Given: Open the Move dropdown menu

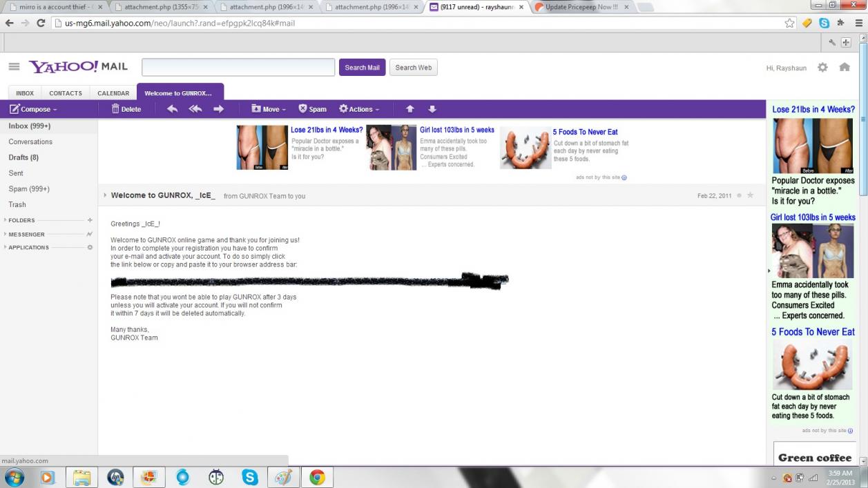Looking at the screenshot, I should [x=269, y=109].
